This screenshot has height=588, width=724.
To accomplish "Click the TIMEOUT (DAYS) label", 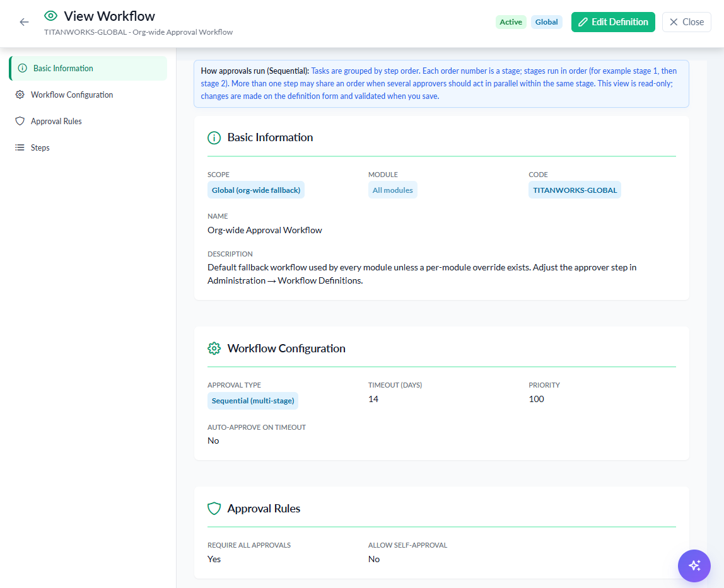I will click(x=395, y=385).
